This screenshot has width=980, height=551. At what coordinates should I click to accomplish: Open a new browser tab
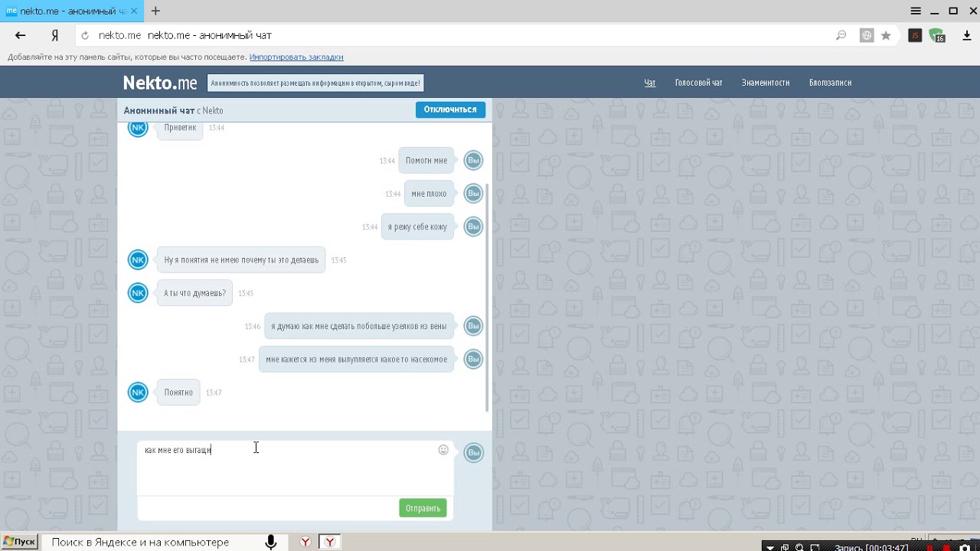pyautogui.click(x=155, y=11)
